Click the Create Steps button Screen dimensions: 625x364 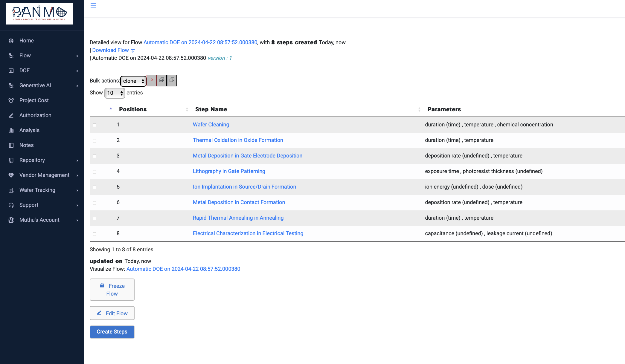pyautogui.click(x=112, y=332)
